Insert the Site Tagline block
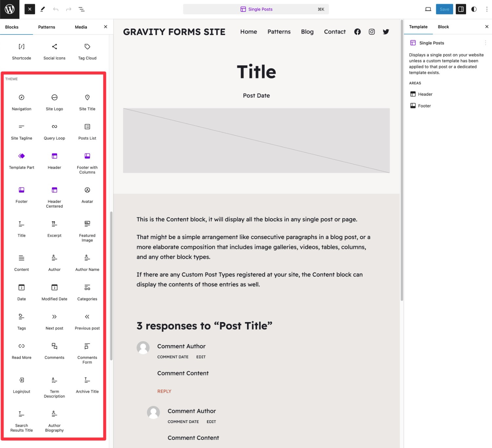 [22, 132]
